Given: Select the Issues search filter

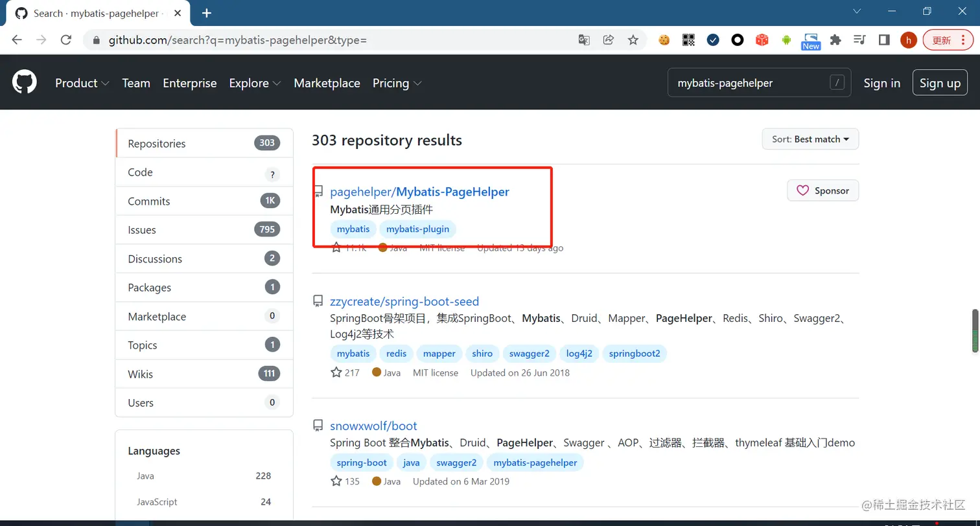Looking at the screenshot, I should [x=204, y=230].
